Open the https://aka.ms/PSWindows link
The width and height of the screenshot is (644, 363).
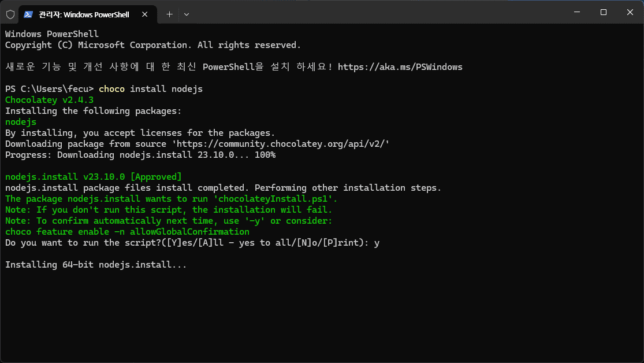(400, 67)
